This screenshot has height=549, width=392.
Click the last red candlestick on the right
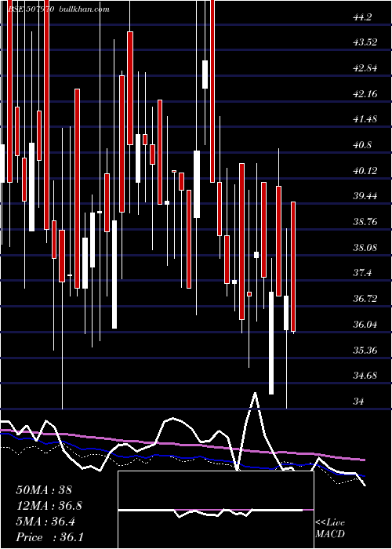[293, 267]
